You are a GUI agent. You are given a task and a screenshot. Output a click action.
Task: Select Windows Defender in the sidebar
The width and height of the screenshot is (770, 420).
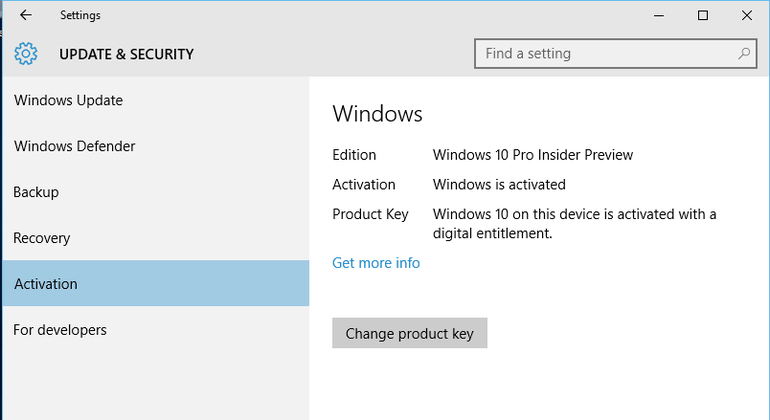74,146
